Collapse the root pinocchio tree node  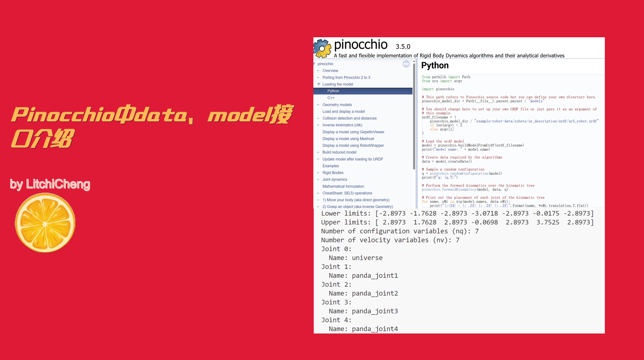point(315,64)
